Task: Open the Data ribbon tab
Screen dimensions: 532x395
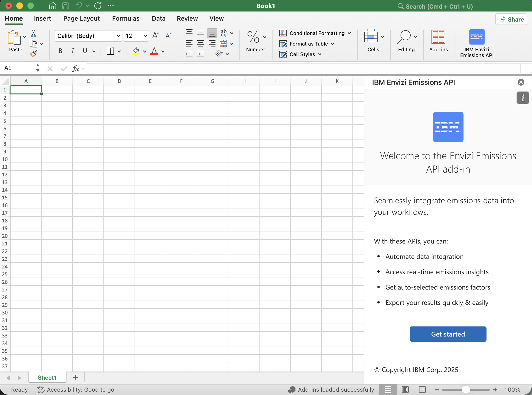Action: (158, 18)
